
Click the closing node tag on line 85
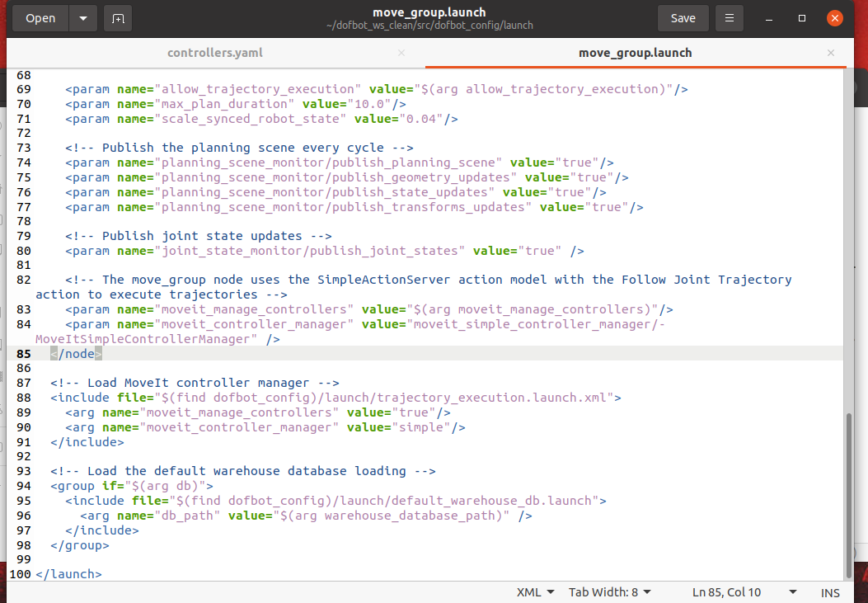tap(76, 353)
